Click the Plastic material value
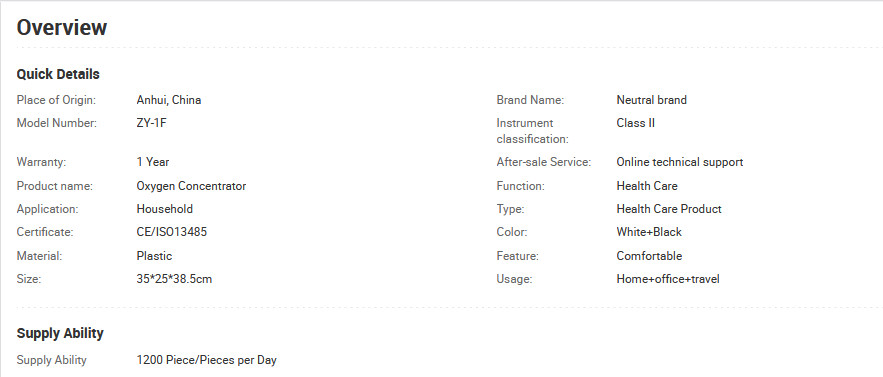883x377 pixels. click(x=154, y=256)
